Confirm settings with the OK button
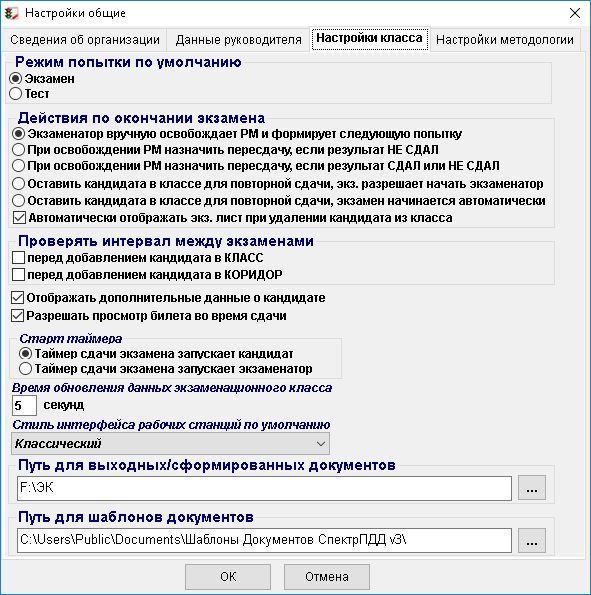 click(228, 577)
